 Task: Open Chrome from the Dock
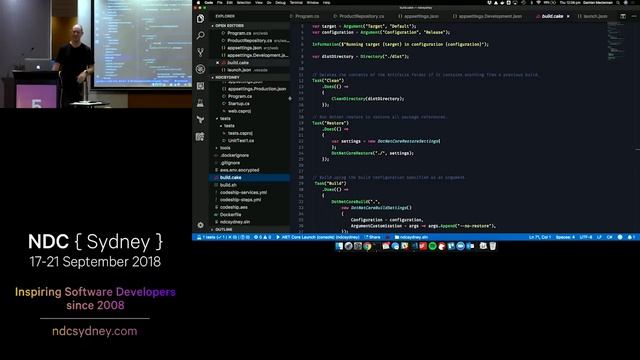[367, 246]
